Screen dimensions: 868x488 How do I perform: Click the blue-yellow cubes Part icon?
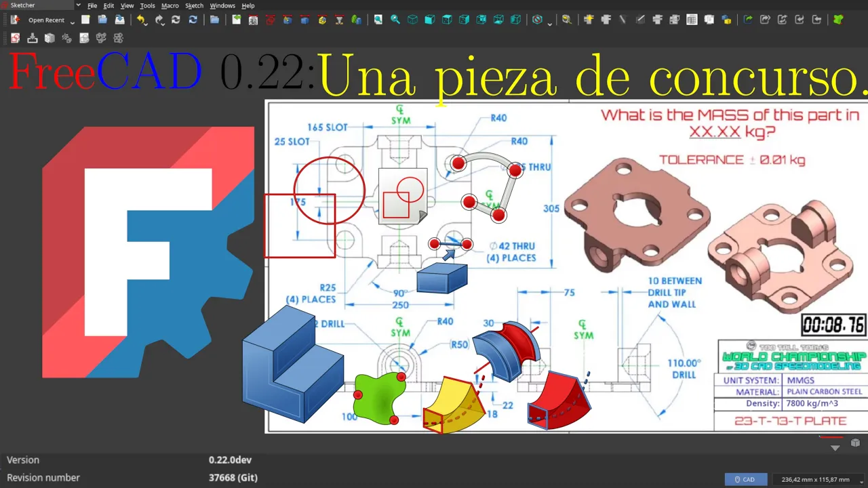[726, 20]
